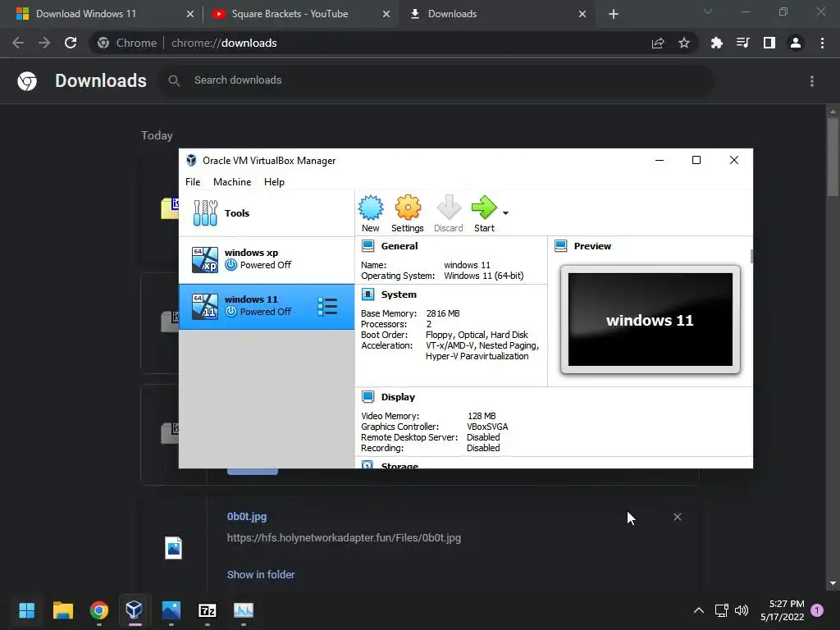Click the 0b0t.jpg source URL
The width and height of the screenshot is (840, 630).
click(x=344, y=538)
